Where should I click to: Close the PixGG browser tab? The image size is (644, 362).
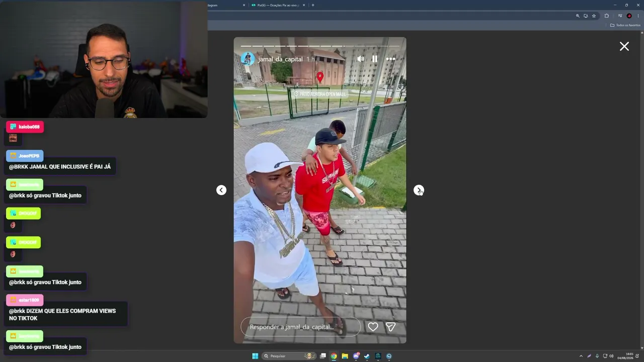[304, 5]
